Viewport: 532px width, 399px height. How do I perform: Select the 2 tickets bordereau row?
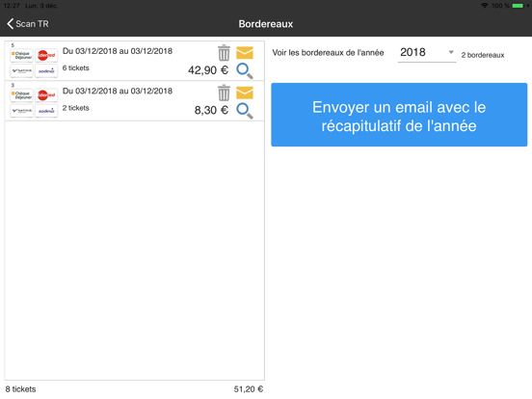tap(134, 101)
